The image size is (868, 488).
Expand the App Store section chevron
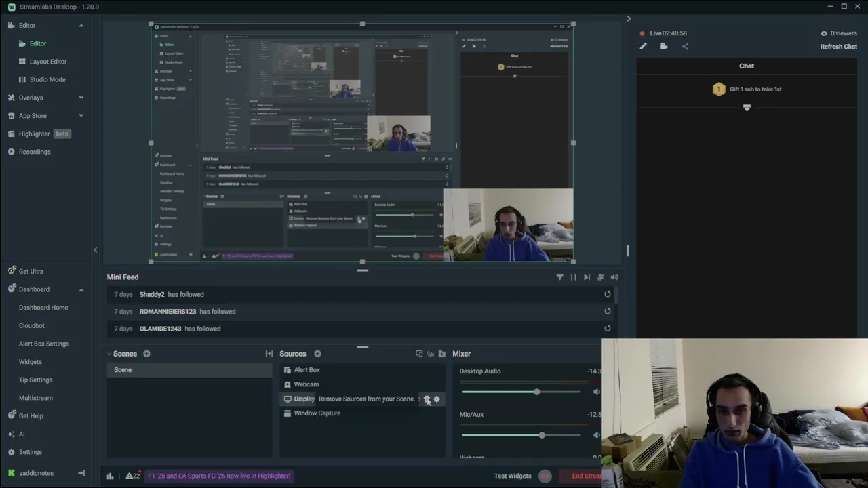point(81,116)
